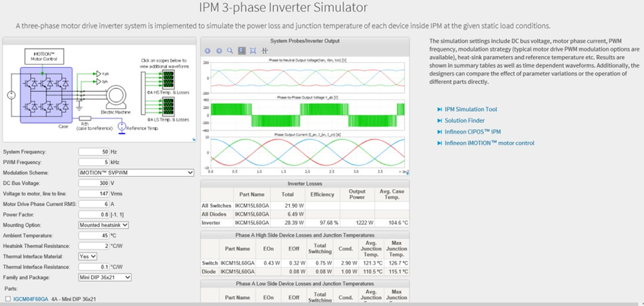The image size is (644, 306).
Task: Open the IPM Simulation Tool link
Action: pos(471,110)
